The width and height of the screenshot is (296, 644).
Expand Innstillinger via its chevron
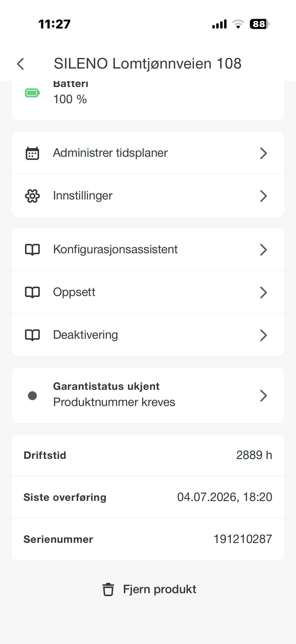(x=263, y=196)
